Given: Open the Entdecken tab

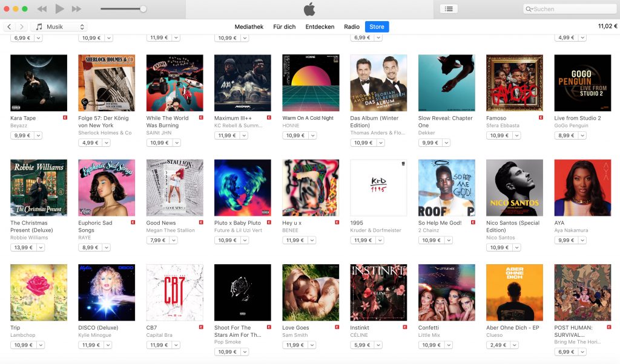Looking at the screenshot, I should pos(320,27).
